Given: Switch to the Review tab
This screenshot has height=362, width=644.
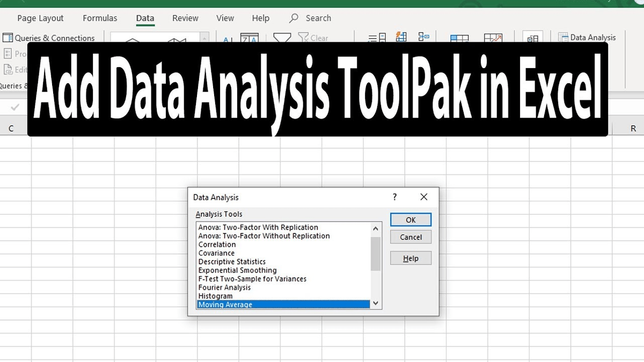Looking at the screenshot, I should point(185,18).
